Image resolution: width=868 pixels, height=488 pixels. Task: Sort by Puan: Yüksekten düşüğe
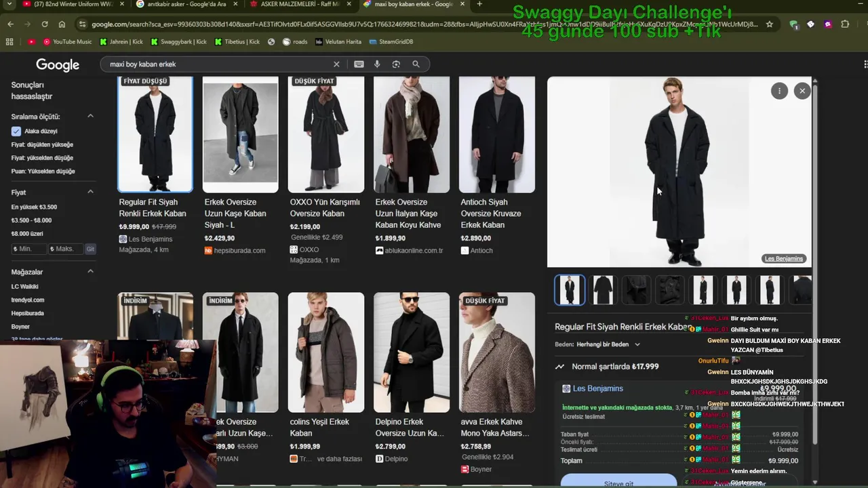click(43, 171)
